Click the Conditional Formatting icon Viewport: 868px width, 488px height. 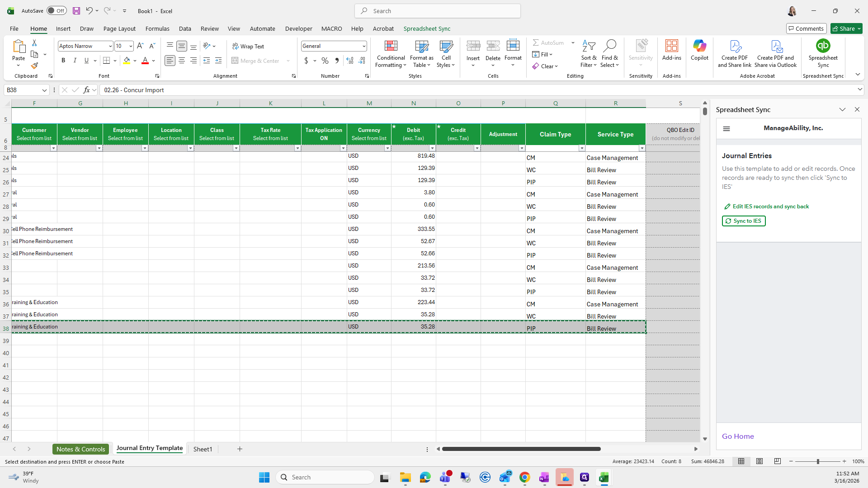(391, 47)
